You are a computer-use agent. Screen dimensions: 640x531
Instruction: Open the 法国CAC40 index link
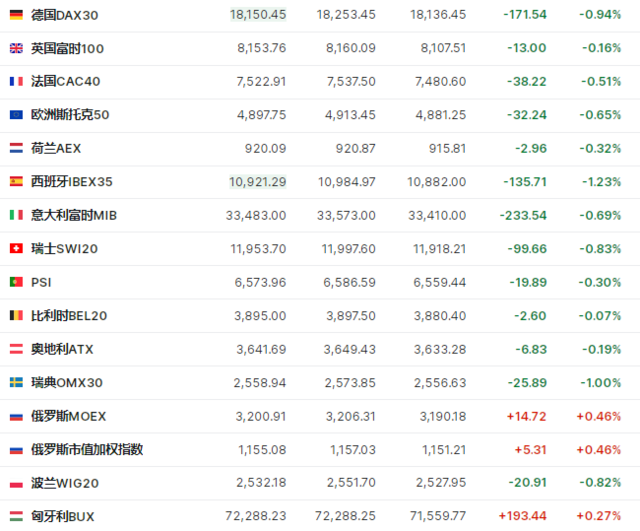65,81
